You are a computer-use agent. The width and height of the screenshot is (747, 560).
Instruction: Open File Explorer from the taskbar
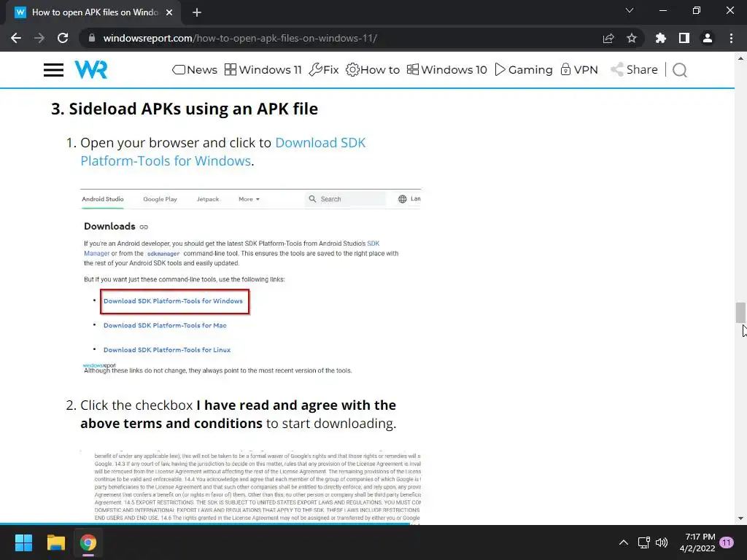[x=55, y=542]
